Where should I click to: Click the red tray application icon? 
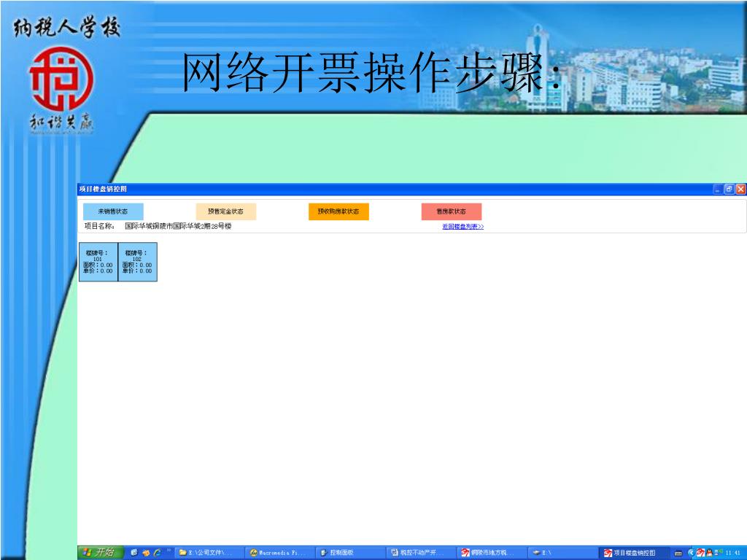(700, 553)
